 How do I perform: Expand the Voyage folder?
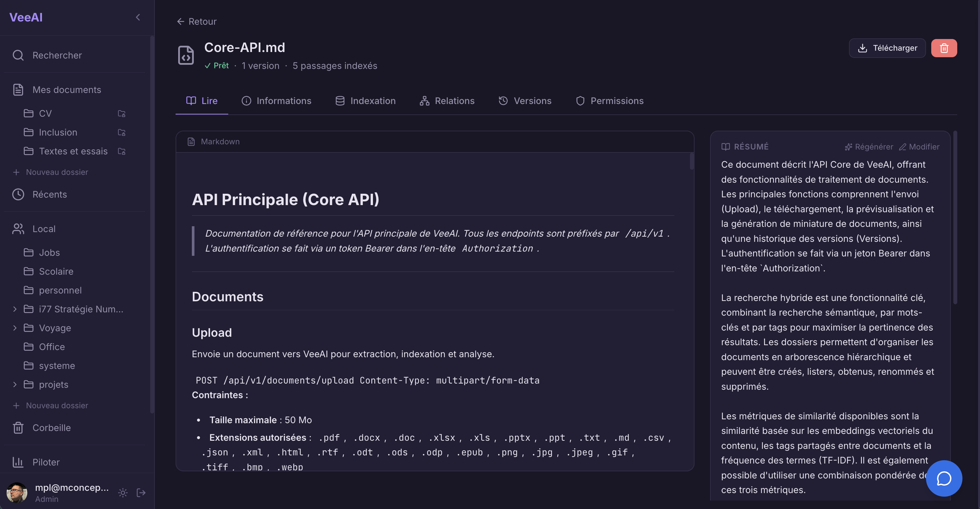tap(15, 328)
